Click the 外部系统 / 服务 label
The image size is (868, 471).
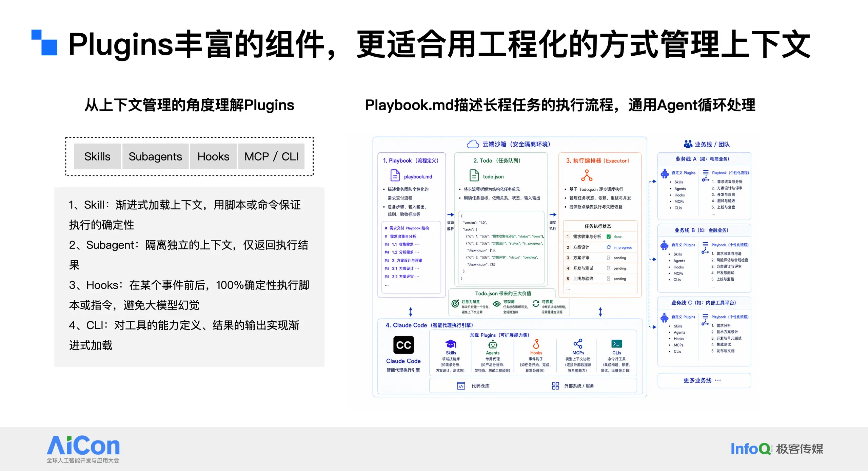point(579,386)
